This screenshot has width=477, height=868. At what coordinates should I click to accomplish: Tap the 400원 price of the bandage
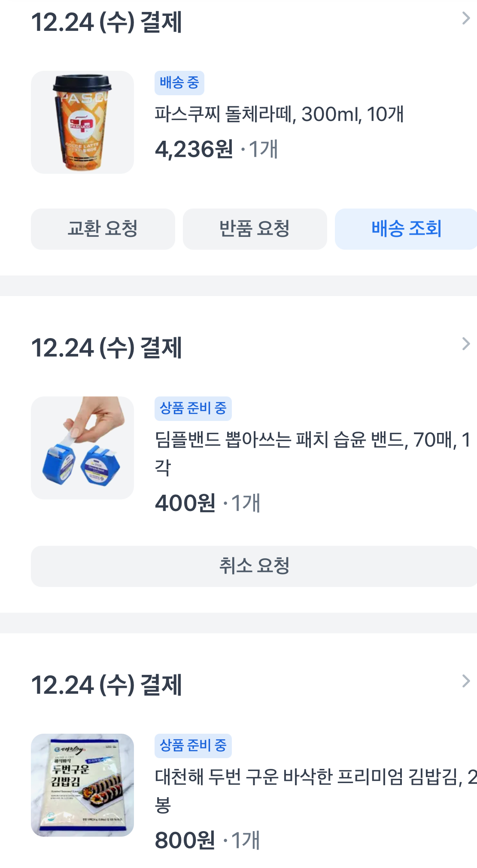185,503
